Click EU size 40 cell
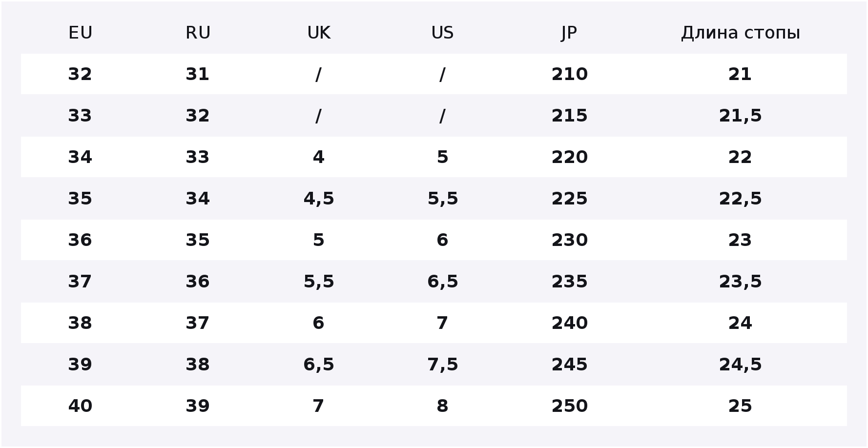The width and height of the screenshot is (868, 448). click(x=80, y=406)
